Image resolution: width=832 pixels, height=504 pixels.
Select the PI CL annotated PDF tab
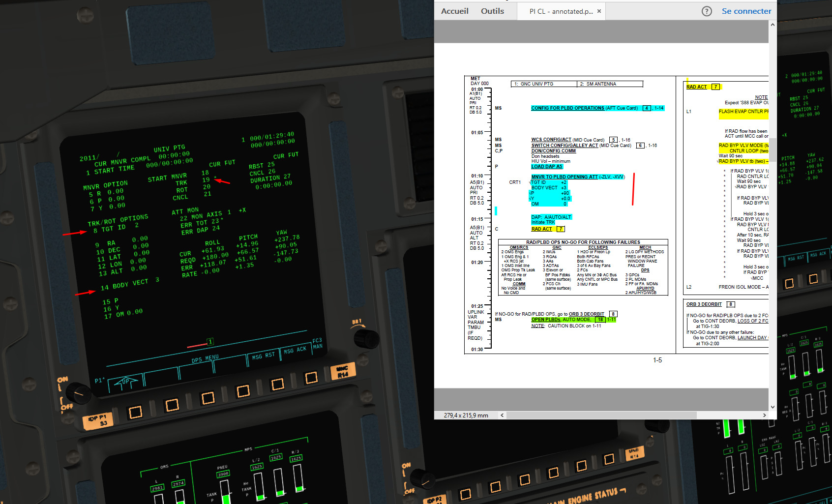tap(561, 11)
